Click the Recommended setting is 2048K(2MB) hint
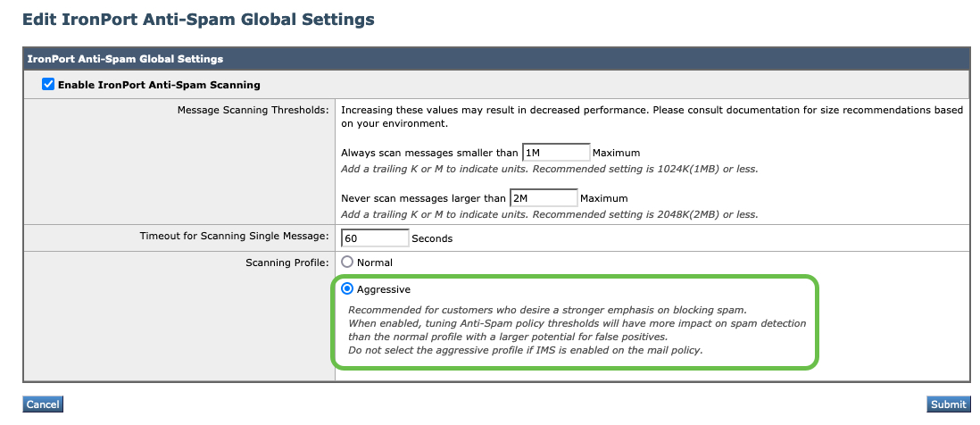Viewport: 980px width, 425px height. point(550,214)
